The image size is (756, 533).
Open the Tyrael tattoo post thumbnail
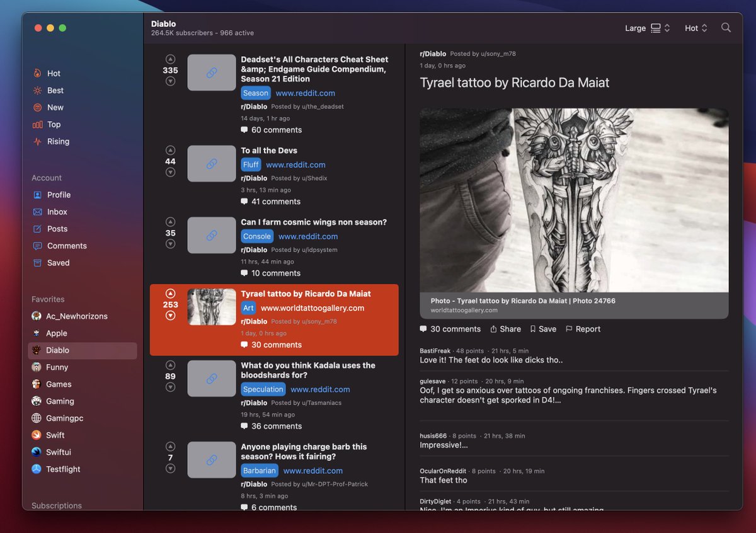[x=212, y=307]
